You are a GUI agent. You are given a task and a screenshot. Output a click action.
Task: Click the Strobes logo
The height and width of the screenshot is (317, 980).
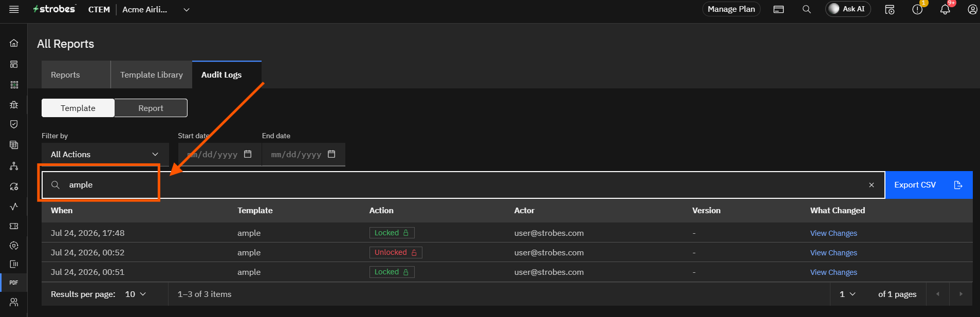point(54,9)
